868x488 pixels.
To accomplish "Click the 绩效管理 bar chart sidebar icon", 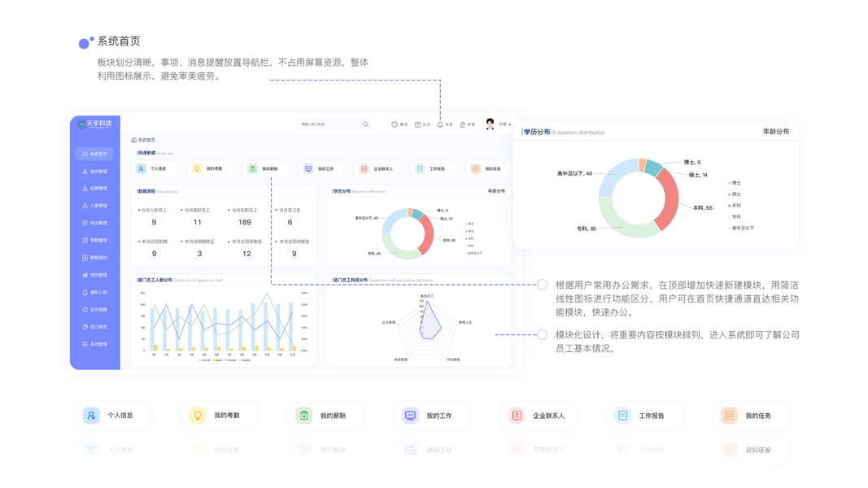I will 85,275.
